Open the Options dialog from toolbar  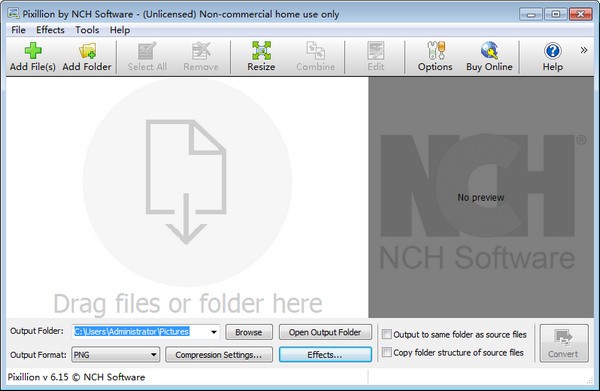[x=435, y=57]
